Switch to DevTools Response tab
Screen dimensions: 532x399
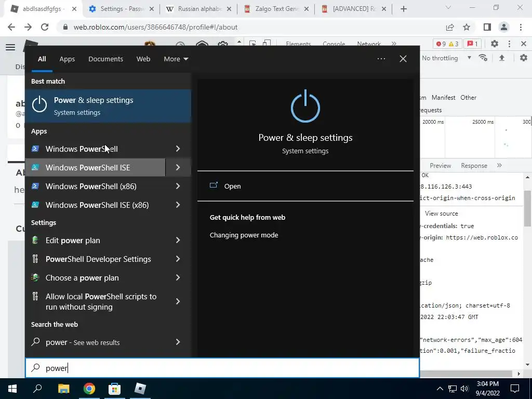point(474,166)
